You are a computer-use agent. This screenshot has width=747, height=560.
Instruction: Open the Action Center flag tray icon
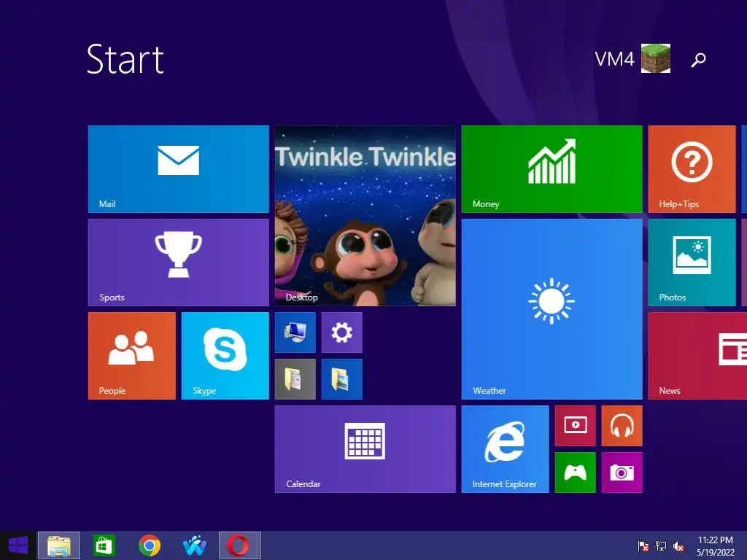point(643,546)
